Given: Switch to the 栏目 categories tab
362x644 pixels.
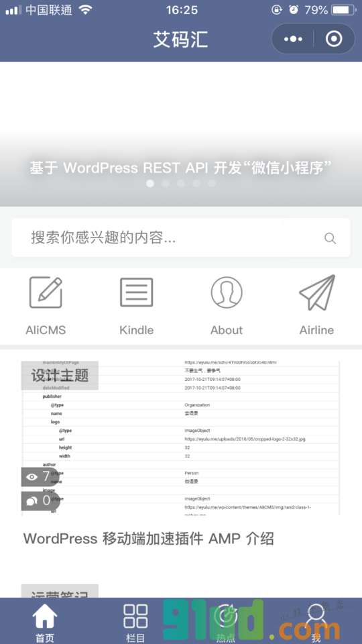Looking at the screenshot, I should click(x=135, y=623).
